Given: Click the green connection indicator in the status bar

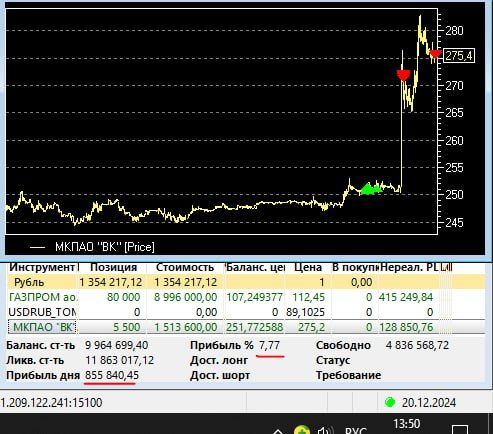Looking at the screenshot, I should tap(390, 402).
